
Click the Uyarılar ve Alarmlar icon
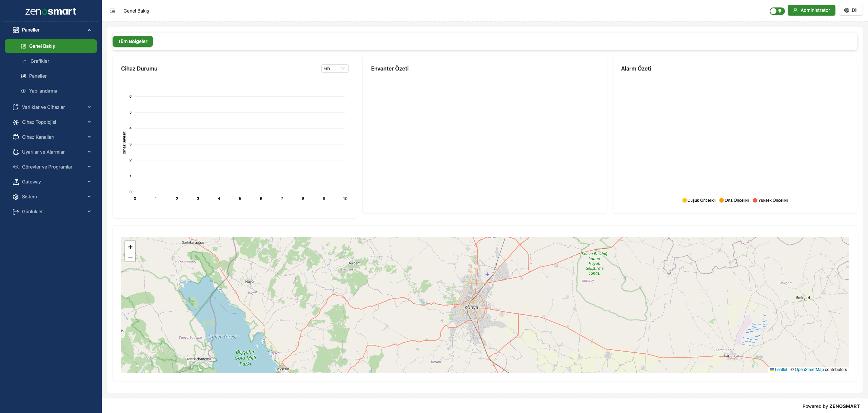click(x=16, y=152)
